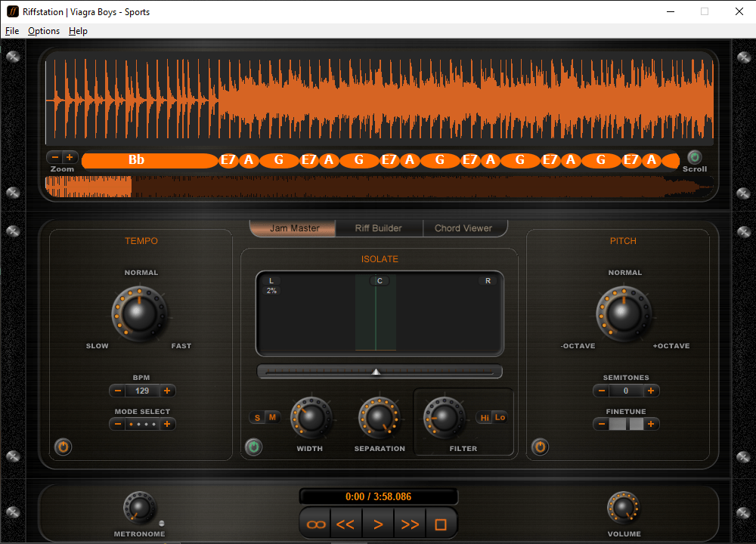Select the C center label in Isolate display

(x=380, y=281)
